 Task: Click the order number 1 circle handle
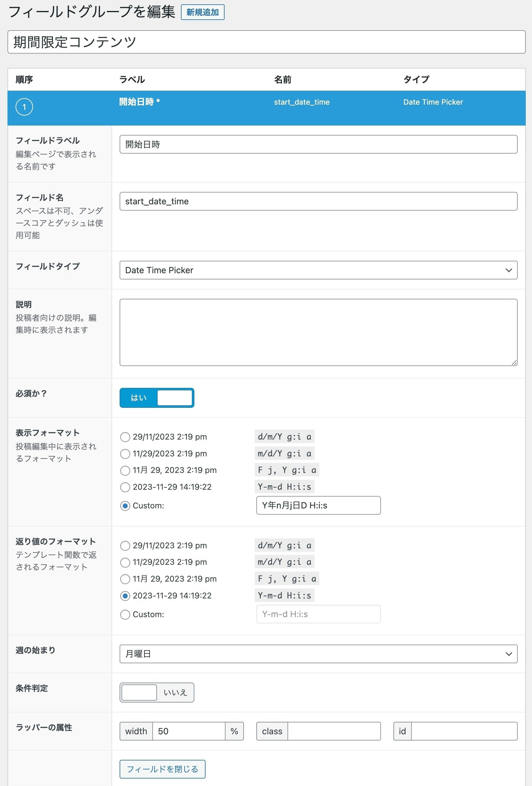point(24,107)
